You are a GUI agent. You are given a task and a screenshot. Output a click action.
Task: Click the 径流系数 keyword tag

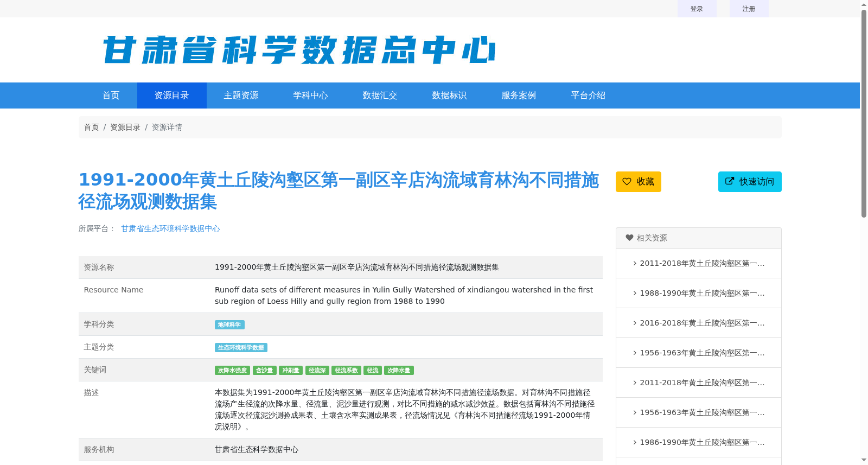tap(346, 371)
